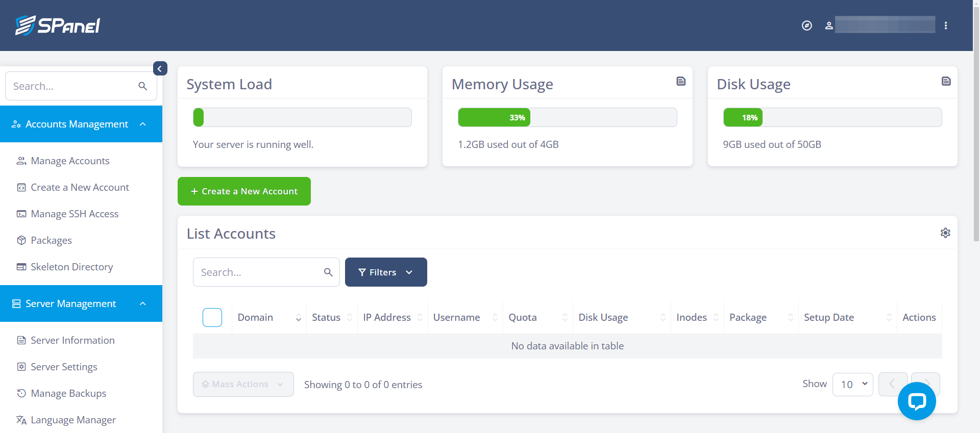Click the blurred username in header
Image resolution: width=980 pixels, height=433 pixels.
coord(885,25)
